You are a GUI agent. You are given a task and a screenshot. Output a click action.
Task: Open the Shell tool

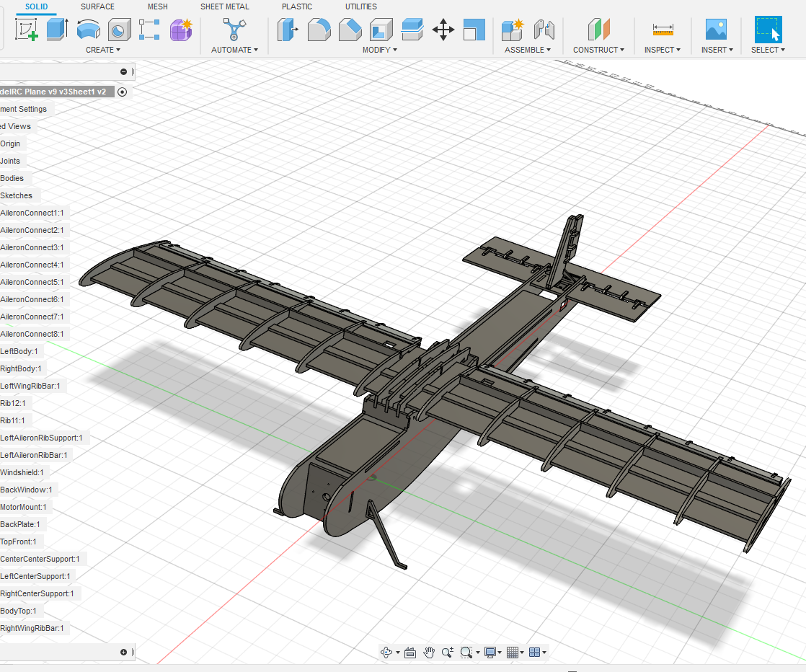pos(381,30)
